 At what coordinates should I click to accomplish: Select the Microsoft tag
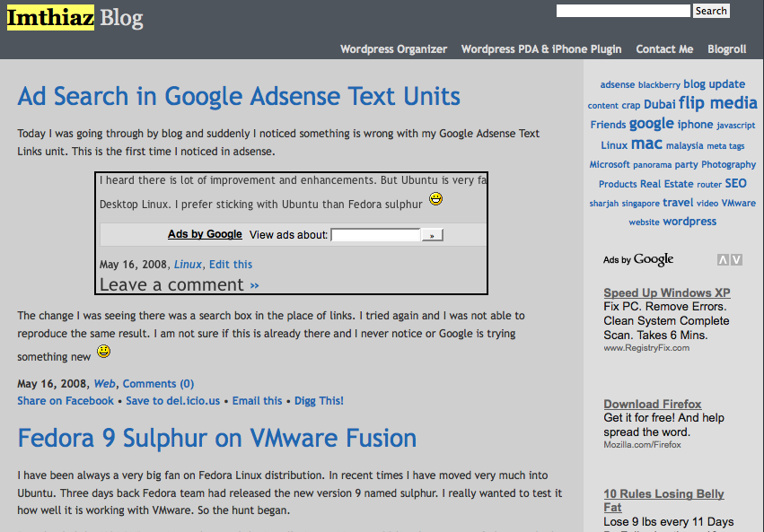(610, 164)
